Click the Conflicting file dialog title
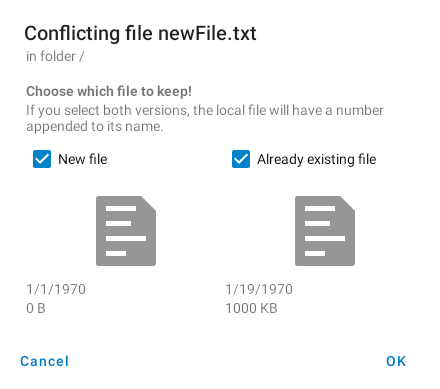The width and height of the screenshot is (440, 389). (140, 33)
